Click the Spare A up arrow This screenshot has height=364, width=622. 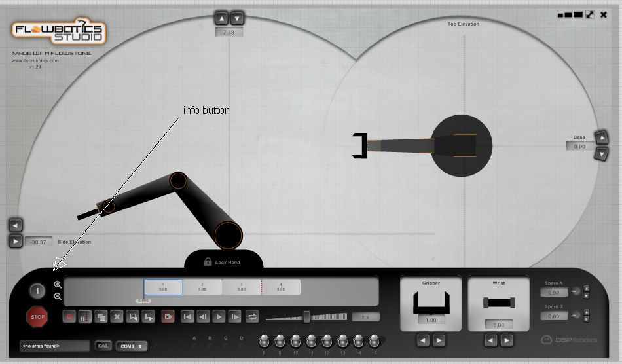(x=586, y=288)
